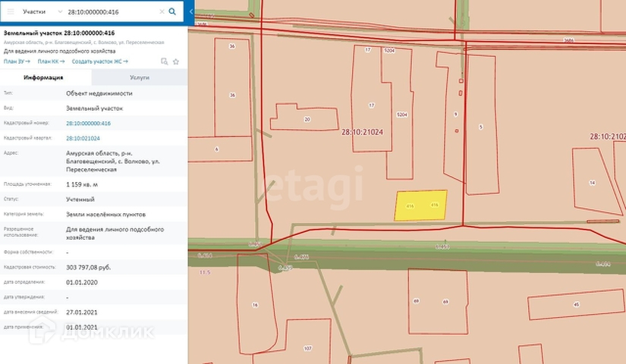Select parcel 17 on the map

pyautogui.click(x=371, y=100)
